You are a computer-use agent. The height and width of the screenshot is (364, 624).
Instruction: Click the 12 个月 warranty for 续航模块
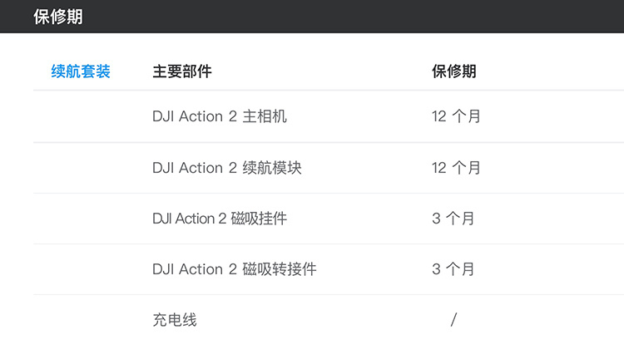pyautogui.click(x=456, y=168)
